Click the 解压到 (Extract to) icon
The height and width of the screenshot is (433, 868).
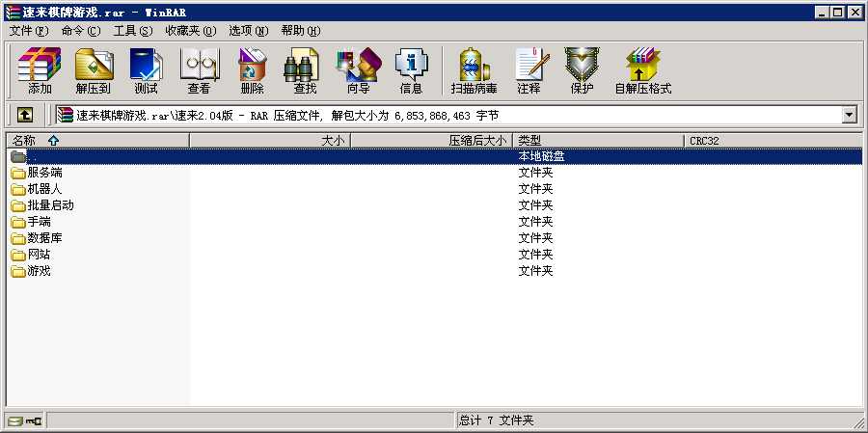tap(94, 70)
